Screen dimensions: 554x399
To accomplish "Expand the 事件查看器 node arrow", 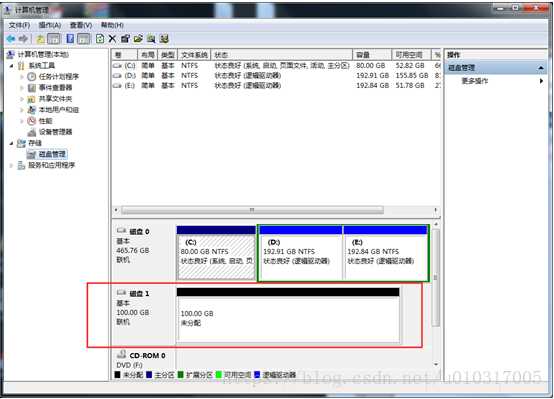I will point(22,88).
